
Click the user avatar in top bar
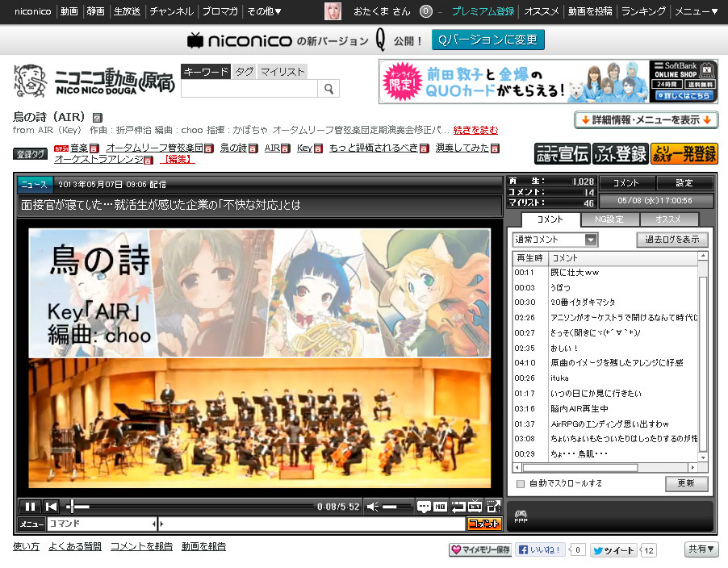333,11
